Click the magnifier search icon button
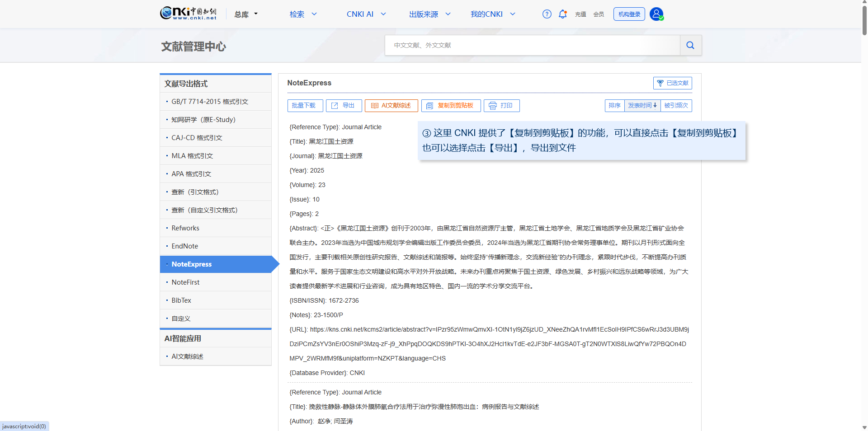This screenshot has height=431, width=868. [690, 45]
